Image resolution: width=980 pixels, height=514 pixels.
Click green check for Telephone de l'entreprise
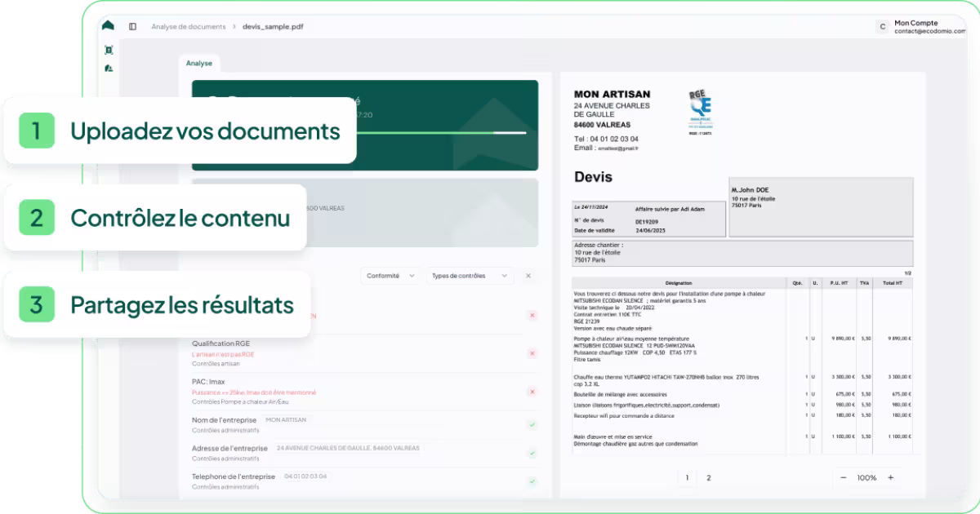click(532, 481)
